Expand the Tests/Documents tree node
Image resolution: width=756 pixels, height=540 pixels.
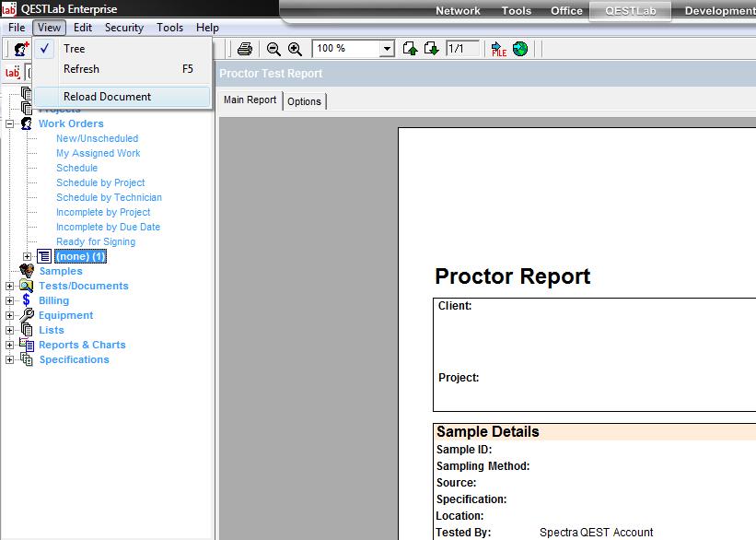point(10,286)
